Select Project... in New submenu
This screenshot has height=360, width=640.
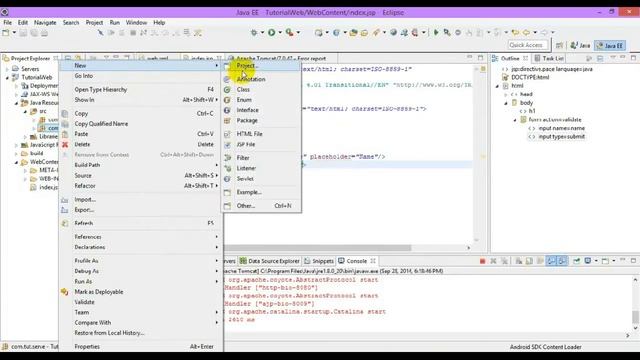pyautogui.click(x=261, y=66)
